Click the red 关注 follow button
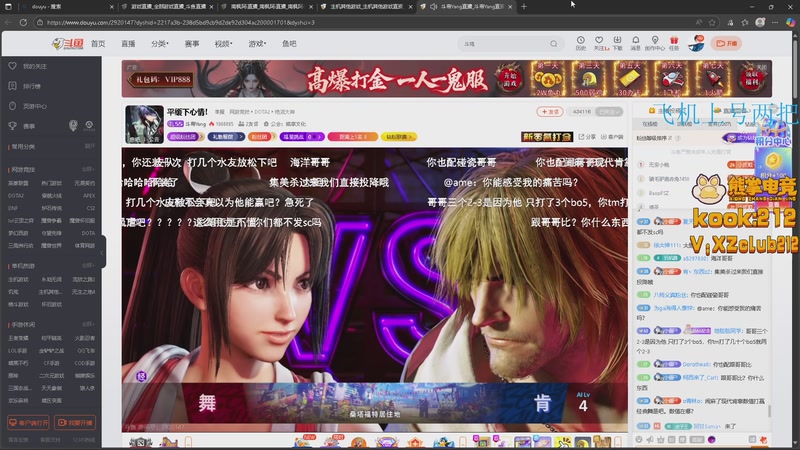The width and height of the screenshot is (800, 450). point(549,111)
